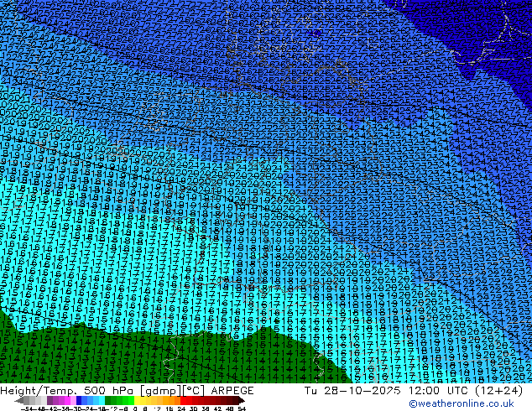Click the '500 hPa' pressure level text
The height and width of the screenshot is (411, 532).
108,391
